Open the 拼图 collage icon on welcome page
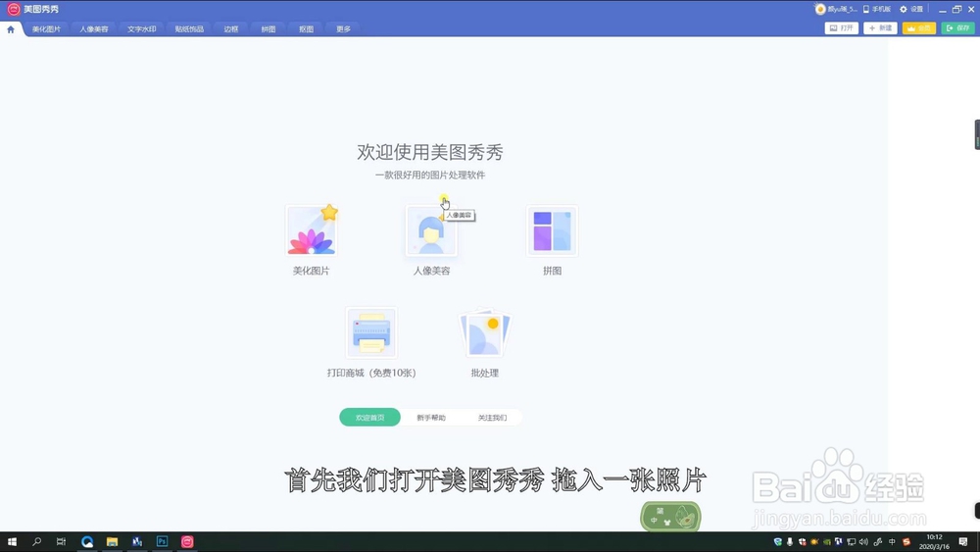The height and width of the screenshot is (552, 980). 552,230
